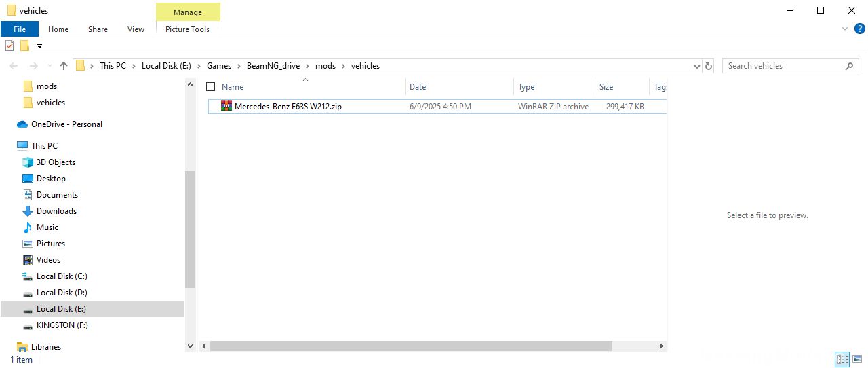Go back with the Back arrow

click(x=14, y=66)
